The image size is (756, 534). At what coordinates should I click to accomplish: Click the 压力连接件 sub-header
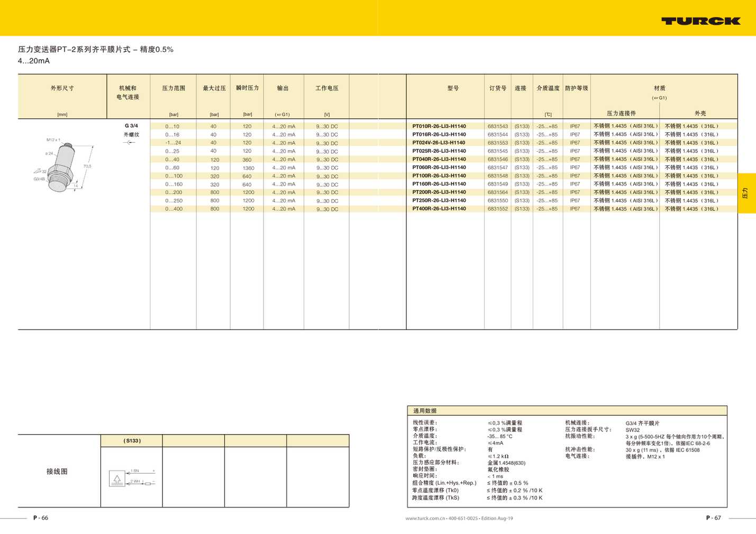click(622, 114)
